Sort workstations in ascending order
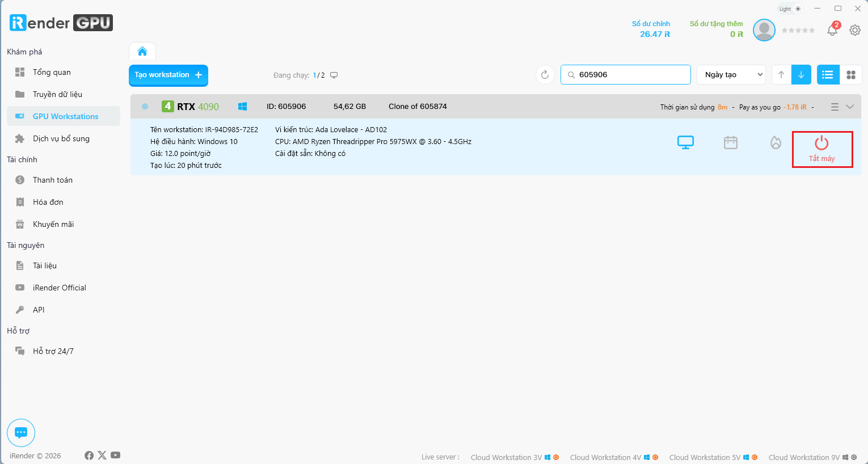868x464 pixels. (781, 74)
